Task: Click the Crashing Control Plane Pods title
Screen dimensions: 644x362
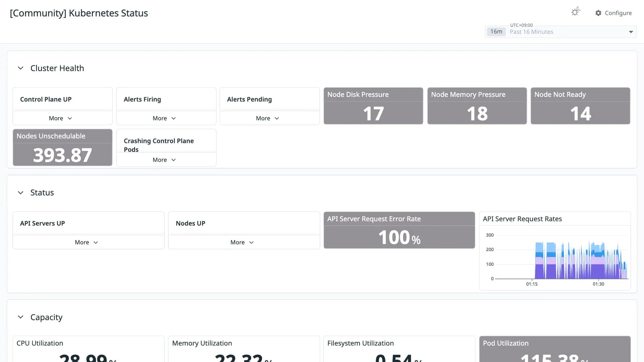Action: [159, 145]
